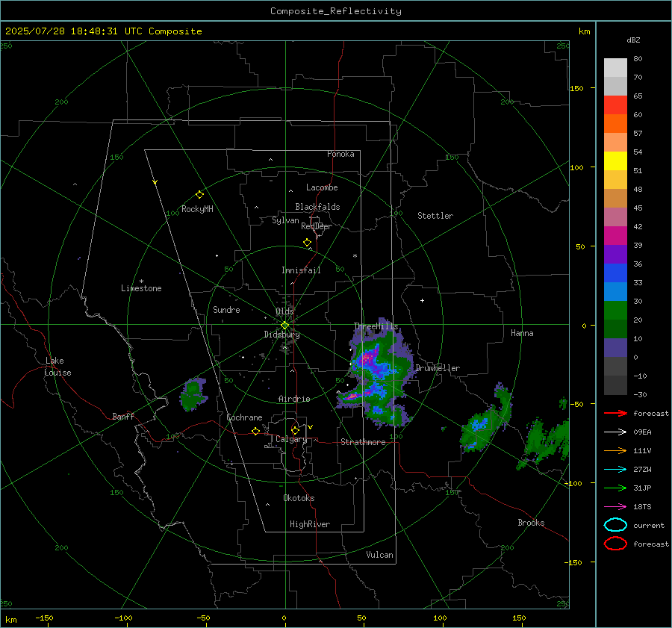Image resolution: width=672 pixels, height=628 pixels.
Task: Click the Limestone label
Action: [141, 288]
